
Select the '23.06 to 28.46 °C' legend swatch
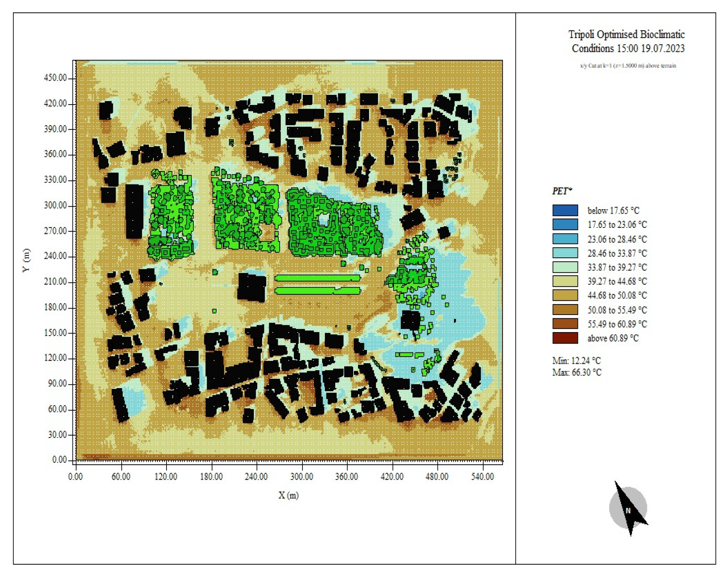(x=565, y=239)
